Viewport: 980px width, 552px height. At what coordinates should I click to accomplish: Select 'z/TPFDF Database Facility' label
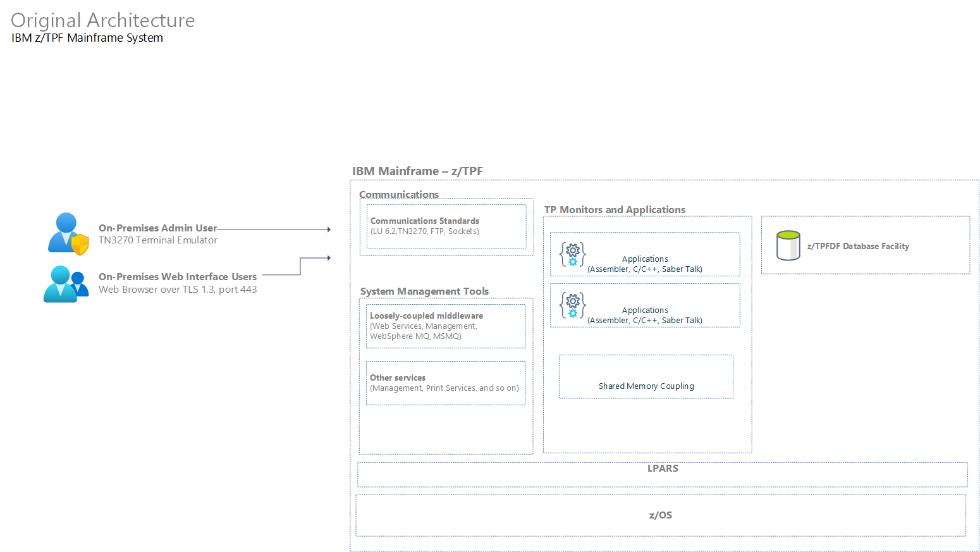coord(858,247)
